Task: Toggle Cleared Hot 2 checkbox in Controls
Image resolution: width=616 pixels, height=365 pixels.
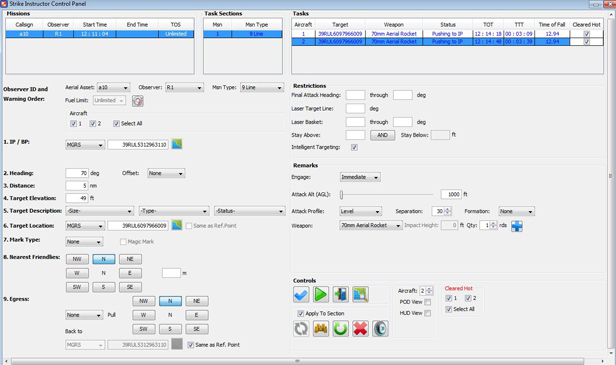Action: pyautogui.click(x=468, y=298)
